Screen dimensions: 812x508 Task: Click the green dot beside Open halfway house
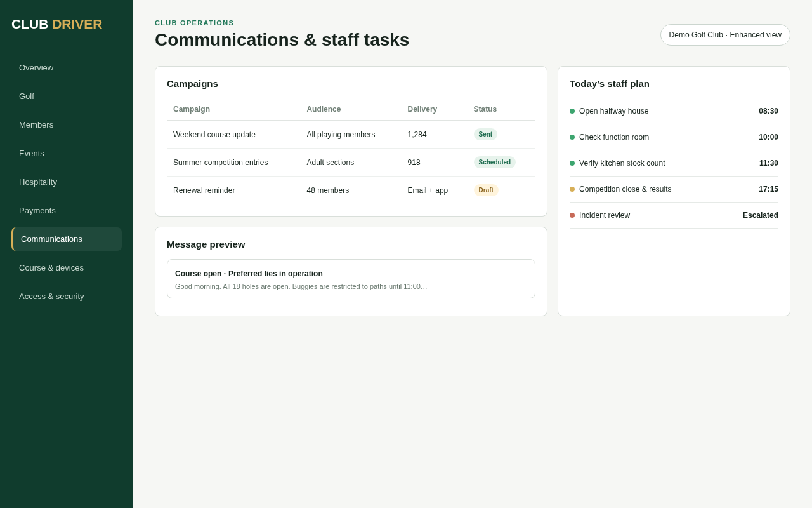click(x=572, y=111)
